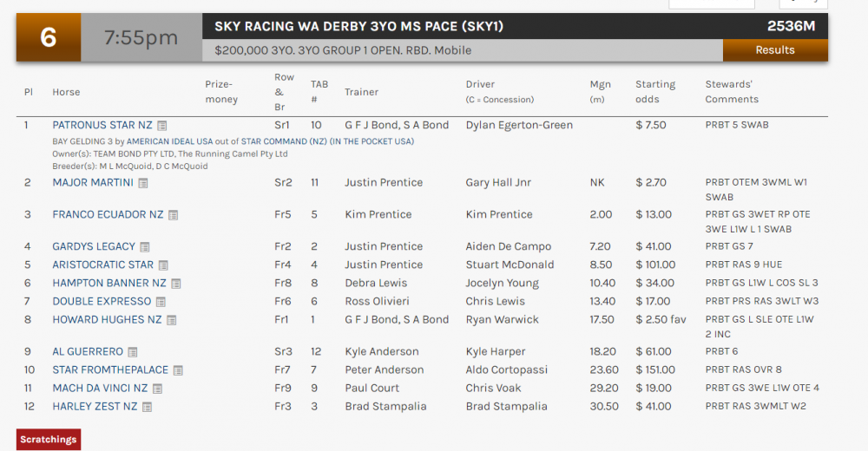
Task: Select the orange race number 6 box
Action: (49, 38)
